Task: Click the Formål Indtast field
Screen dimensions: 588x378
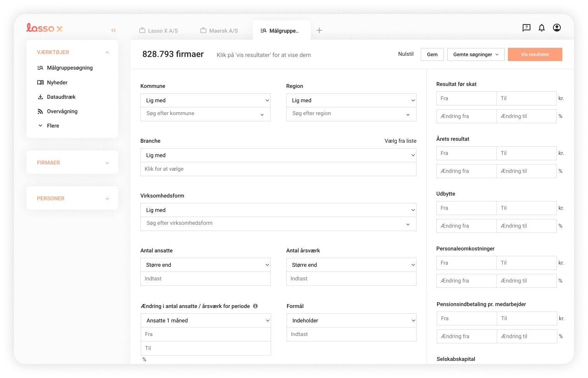Action: tap(352, 334)
